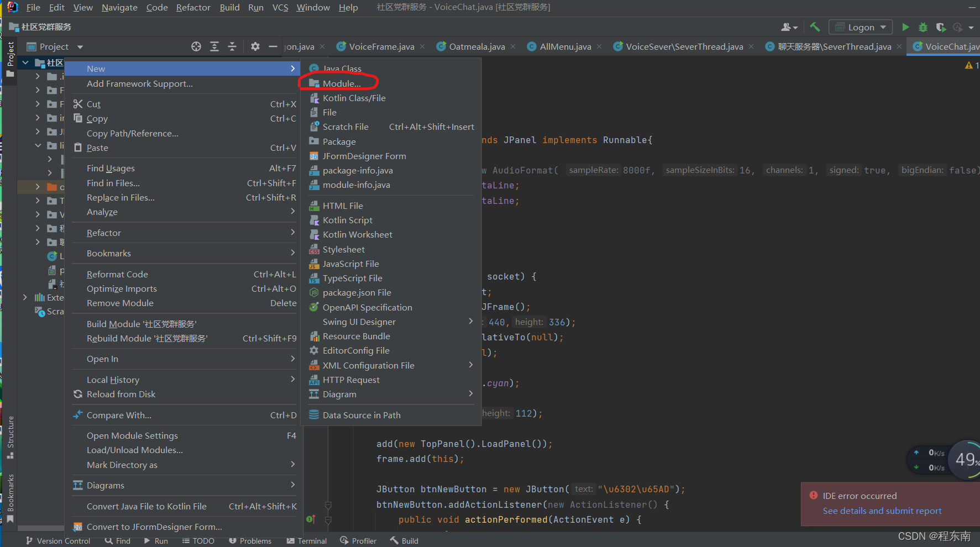980x547 pixels.
Task: Click the Select Opened File target icon
Action: [196, 47]
